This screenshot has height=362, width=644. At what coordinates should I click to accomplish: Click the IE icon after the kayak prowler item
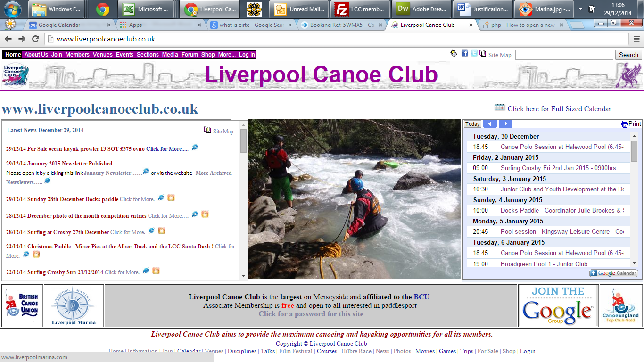point(195,148)
